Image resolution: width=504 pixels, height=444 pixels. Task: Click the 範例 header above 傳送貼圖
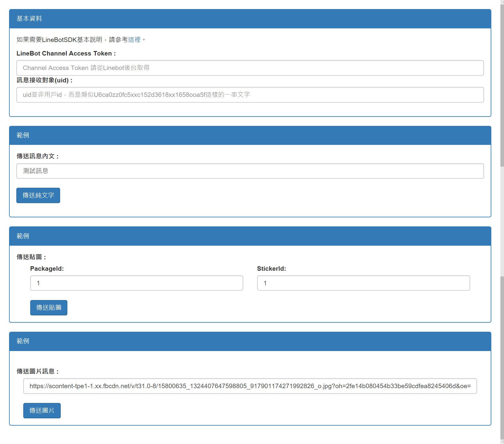click(x=22, y=236)
